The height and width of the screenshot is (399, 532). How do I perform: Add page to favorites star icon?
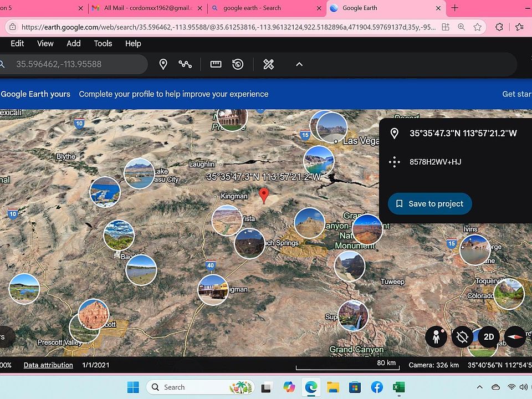coord(477,27)
